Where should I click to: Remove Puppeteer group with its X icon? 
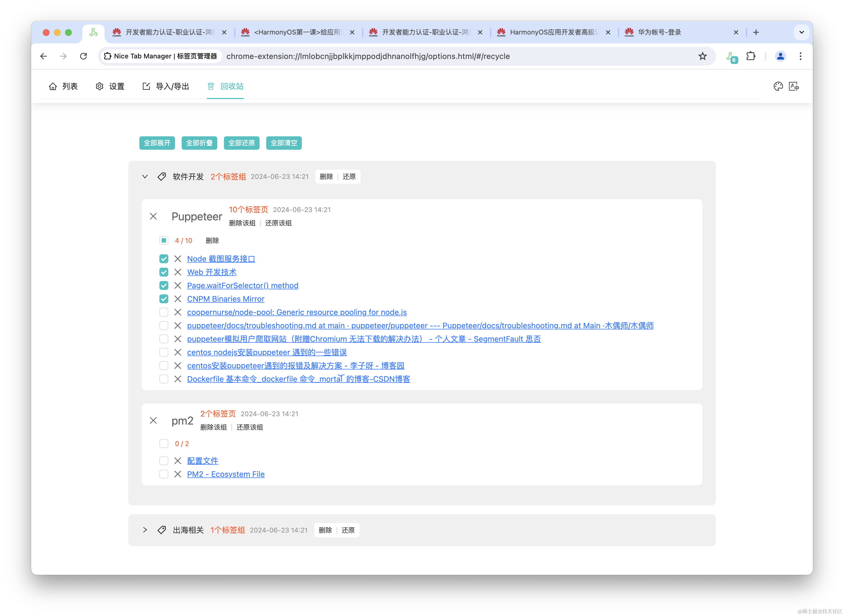click(x=153, y=216)
